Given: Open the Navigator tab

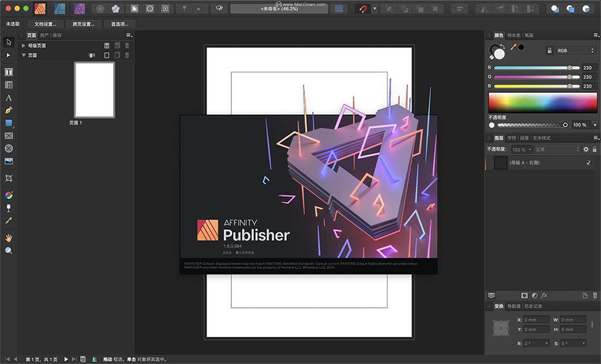Looking at the screenshot, I should coord(514,306).
